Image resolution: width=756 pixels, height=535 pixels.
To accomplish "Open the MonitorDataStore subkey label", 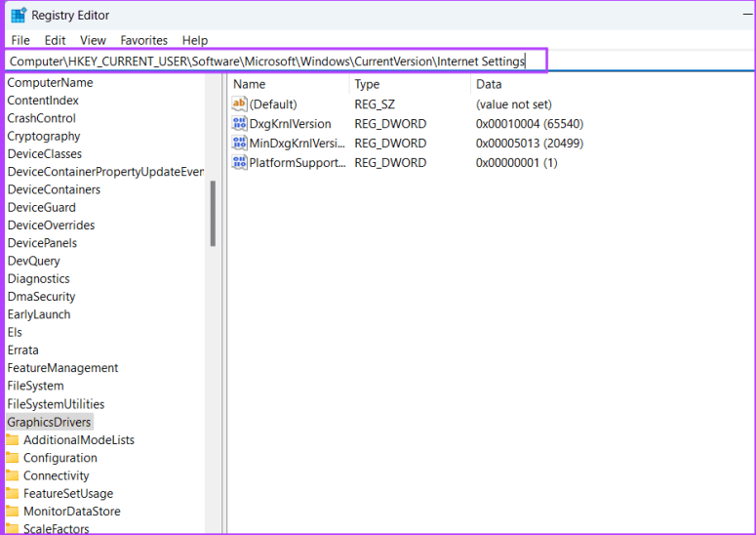I will pos(72,512).
